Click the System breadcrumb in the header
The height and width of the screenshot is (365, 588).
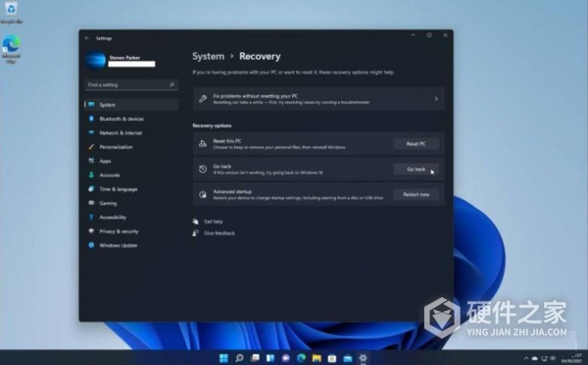(x=208, y=56)
